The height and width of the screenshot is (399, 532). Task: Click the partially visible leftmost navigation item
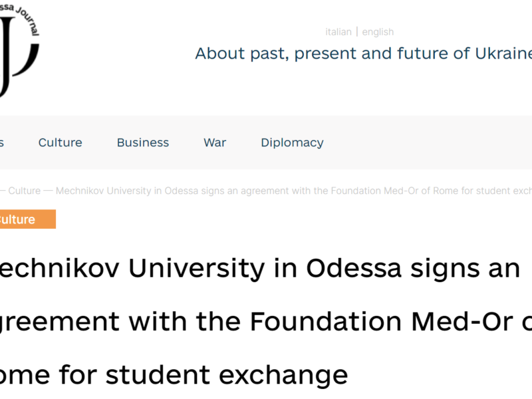pos(3,142)
